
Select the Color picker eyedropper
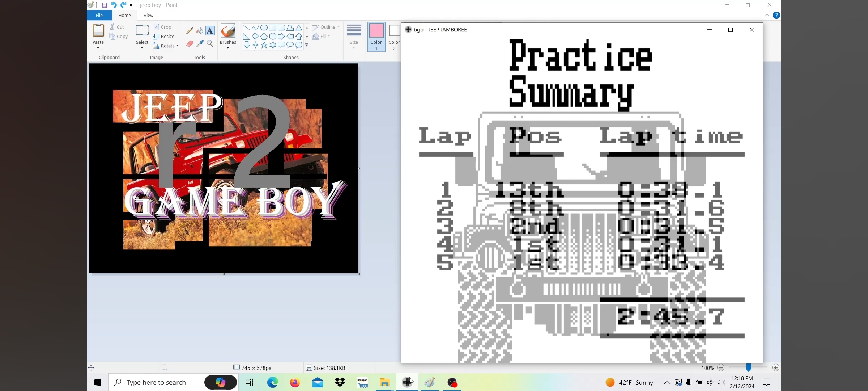[200, 44]
